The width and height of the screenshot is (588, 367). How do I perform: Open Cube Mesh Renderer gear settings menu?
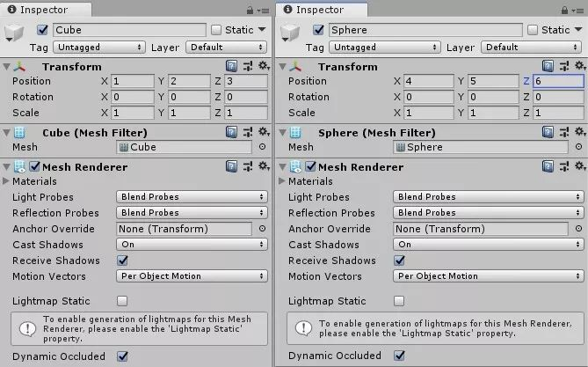(264, 166)
